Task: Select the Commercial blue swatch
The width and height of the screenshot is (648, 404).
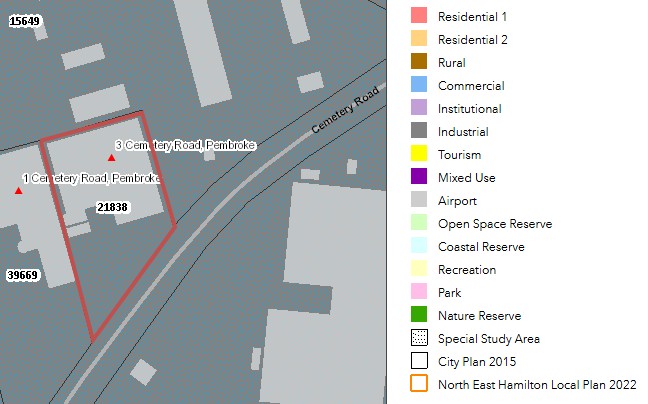Action: pos(419,85)
